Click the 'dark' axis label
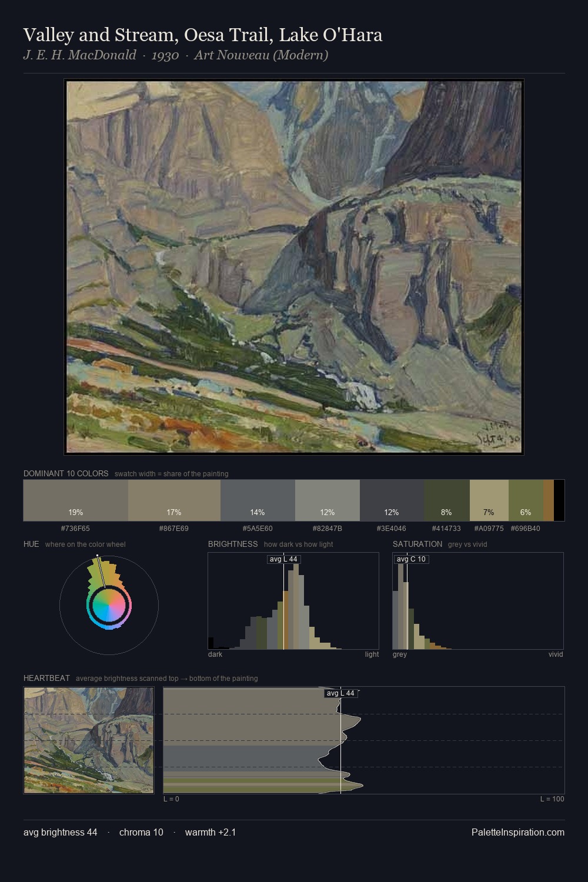This screenshot has height=882, width=588. (x=215, y=654)
